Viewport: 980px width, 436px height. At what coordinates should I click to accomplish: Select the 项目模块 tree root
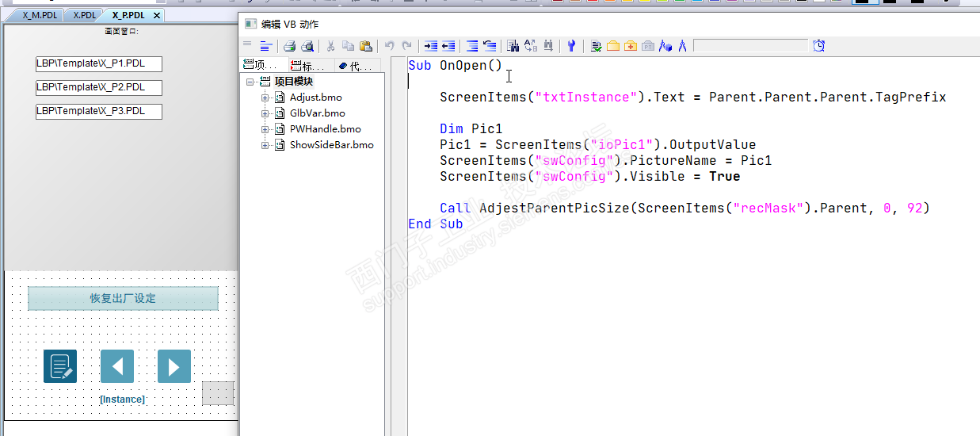click(x=294, y=82)
